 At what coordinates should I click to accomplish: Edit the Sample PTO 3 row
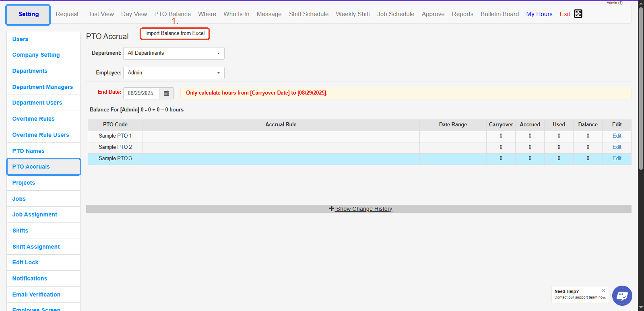(617, 159)
